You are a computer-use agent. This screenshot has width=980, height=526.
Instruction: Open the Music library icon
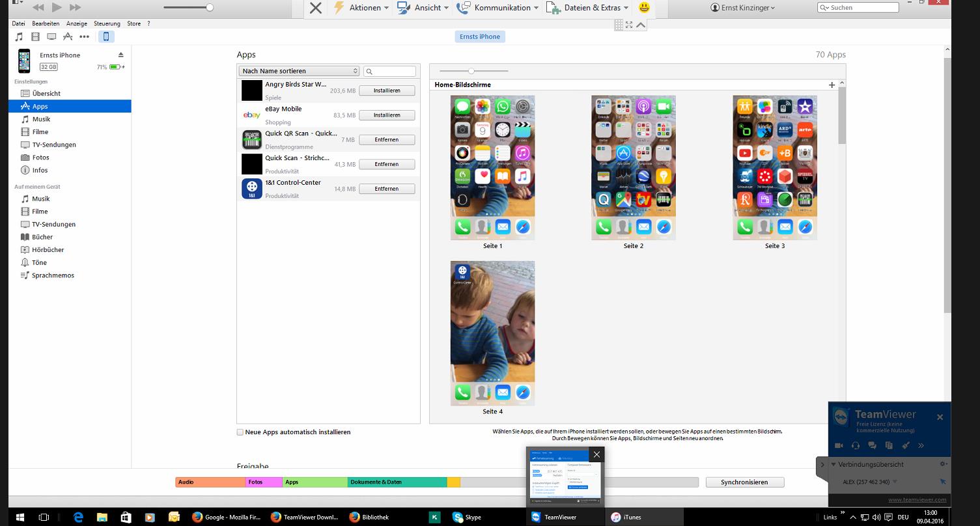(x=19, y=36)
